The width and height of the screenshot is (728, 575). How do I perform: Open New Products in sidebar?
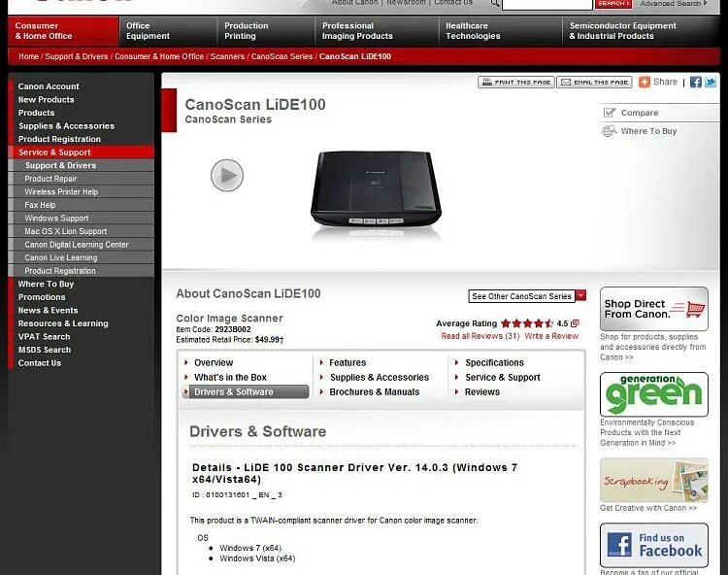point(46,99)
